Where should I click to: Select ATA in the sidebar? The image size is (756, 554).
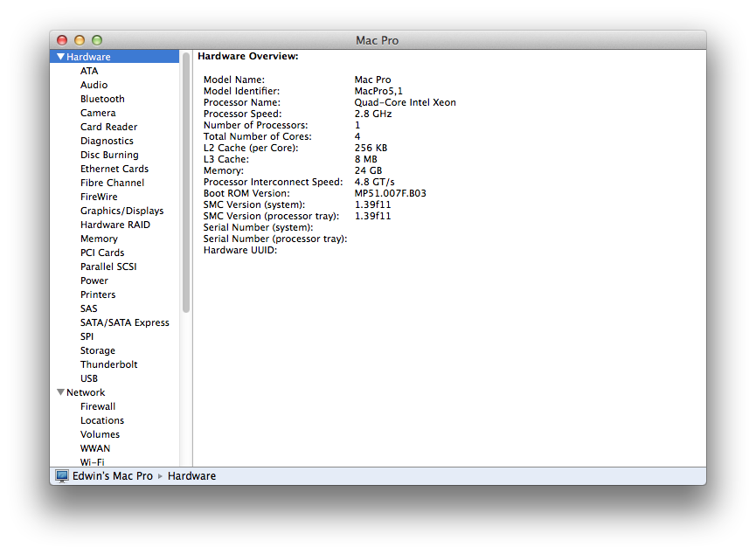point(89,71)
